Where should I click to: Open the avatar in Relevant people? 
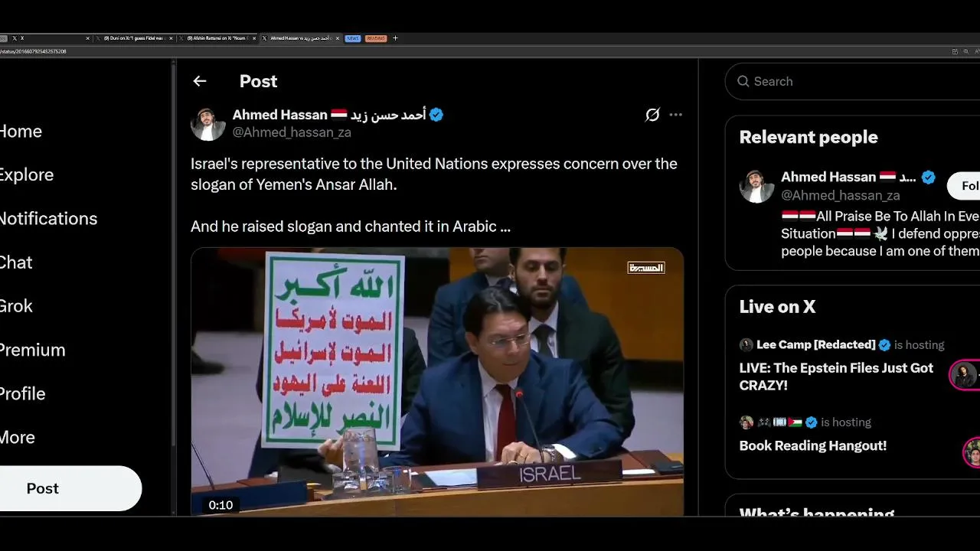point(756,186)
